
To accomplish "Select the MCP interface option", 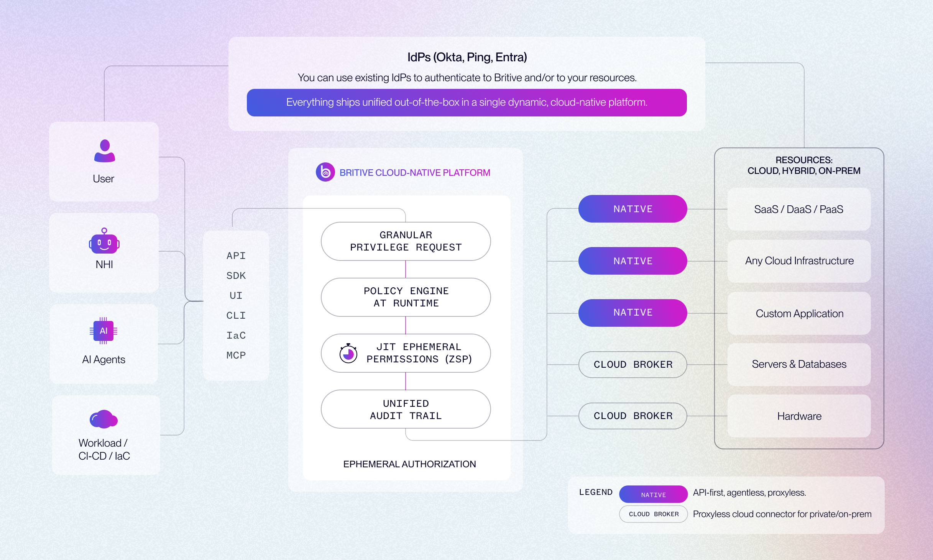I will (236, 355).
